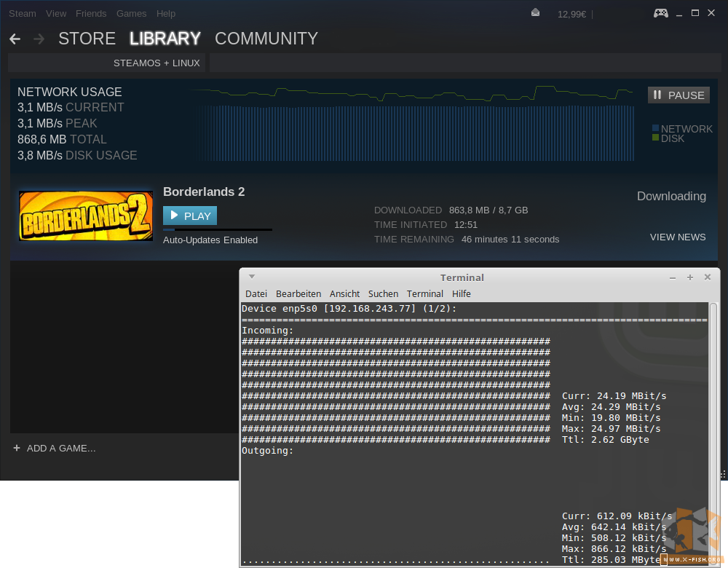Click the 3,8 MB/s DISK USAGE reading
This screenshot has width=728, height=568.
pos(77,156)
